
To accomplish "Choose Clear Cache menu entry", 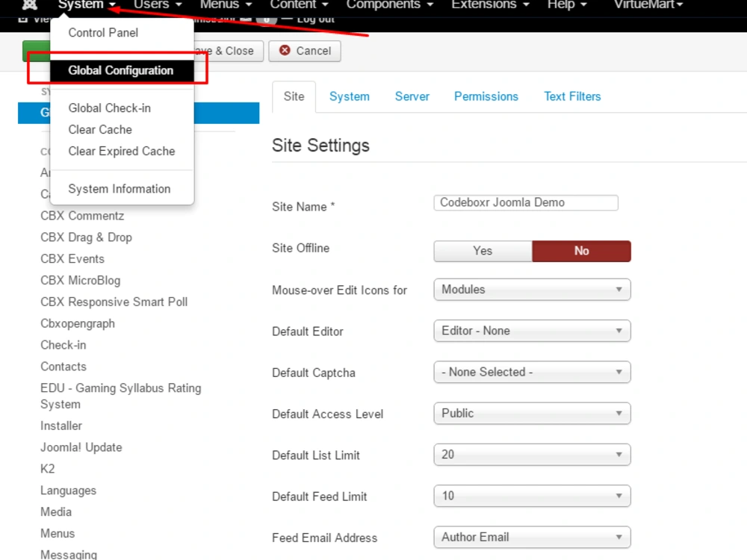I will pyautogui.click(x=100, y=129).
